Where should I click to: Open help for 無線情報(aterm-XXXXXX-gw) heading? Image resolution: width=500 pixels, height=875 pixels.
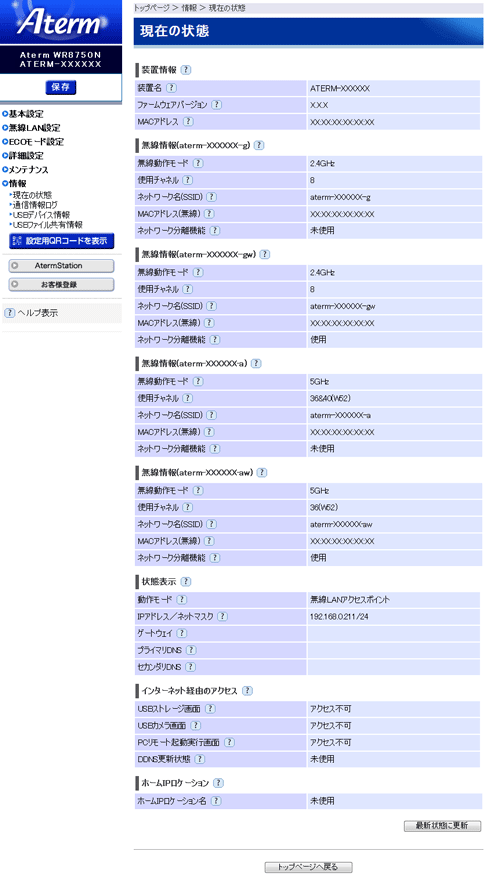(265, 254)
